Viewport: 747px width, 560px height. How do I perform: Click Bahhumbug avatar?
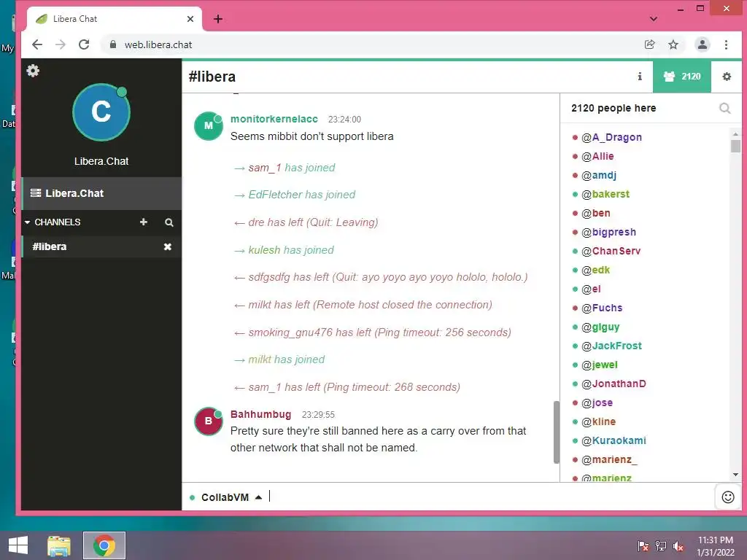click(x=208, y=421)
